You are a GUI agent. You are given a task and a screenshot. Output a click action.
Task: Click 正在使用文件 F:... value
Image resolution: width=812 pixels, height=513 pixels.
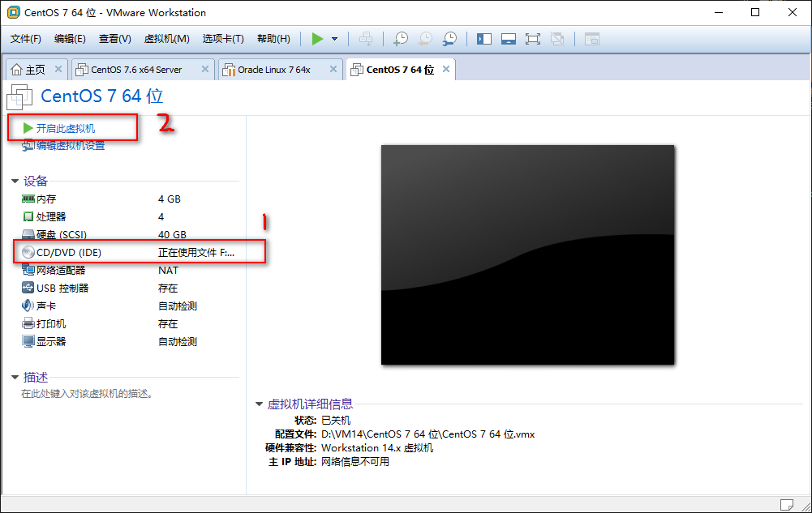[196, 252]
